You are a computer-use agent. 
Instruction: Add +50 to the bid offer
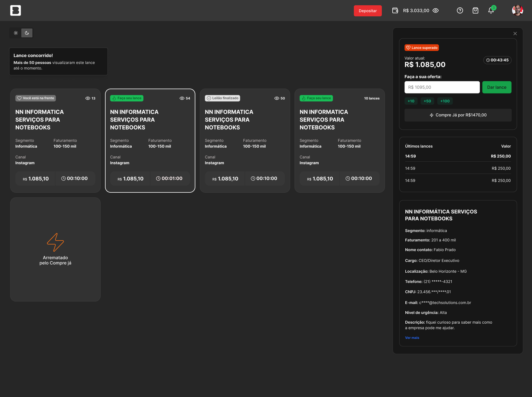coord(427,101)
